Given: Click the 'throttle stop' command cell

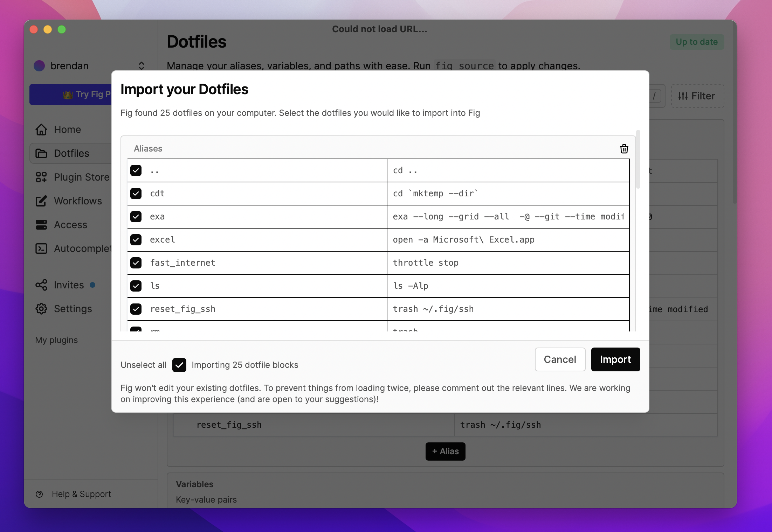Looking at the screenshot, I should pos(508,263).
